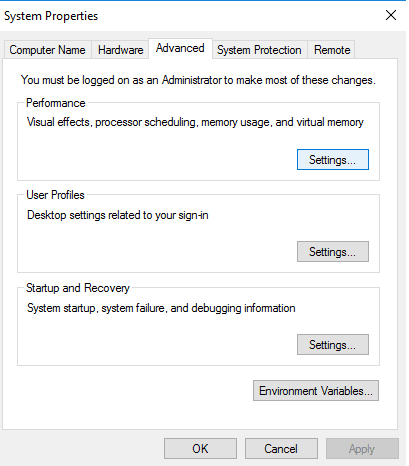
Task: Click the User Profiles group label
Action: (x=55, y=195)
